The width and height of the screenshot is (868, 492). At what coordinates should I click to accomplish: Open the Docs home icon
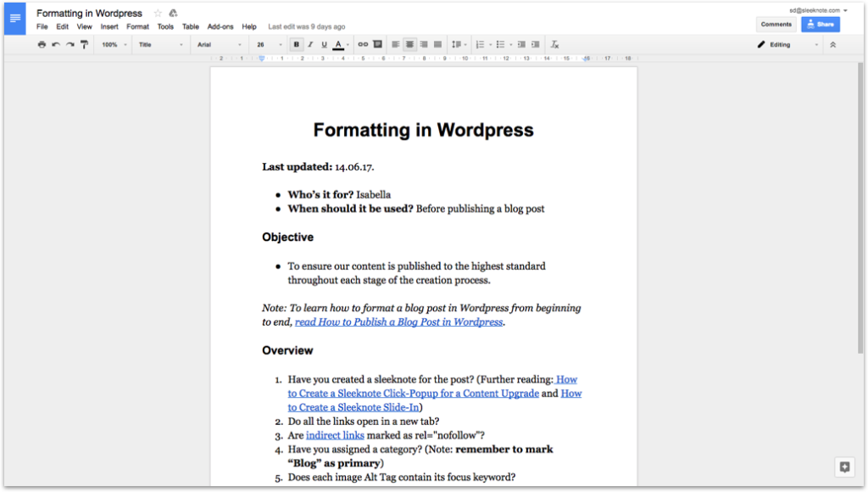click(15, 19)
